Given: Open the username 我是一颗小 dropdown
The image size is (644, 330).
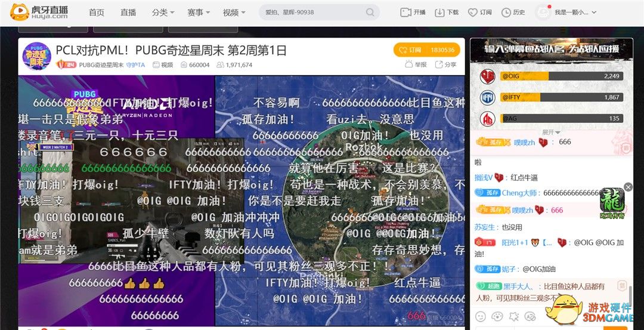Looking at the screenshot, I should click(575, 13).
